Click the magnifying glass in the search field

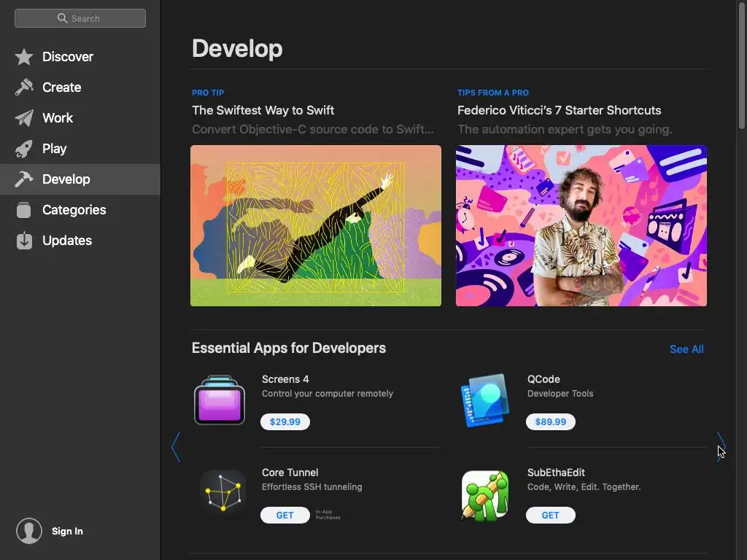63,18
